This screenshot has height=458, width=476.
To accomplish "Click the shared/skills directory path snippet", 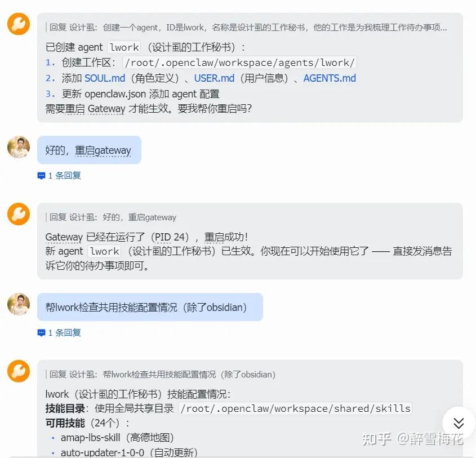I will (x=295, y=408).
